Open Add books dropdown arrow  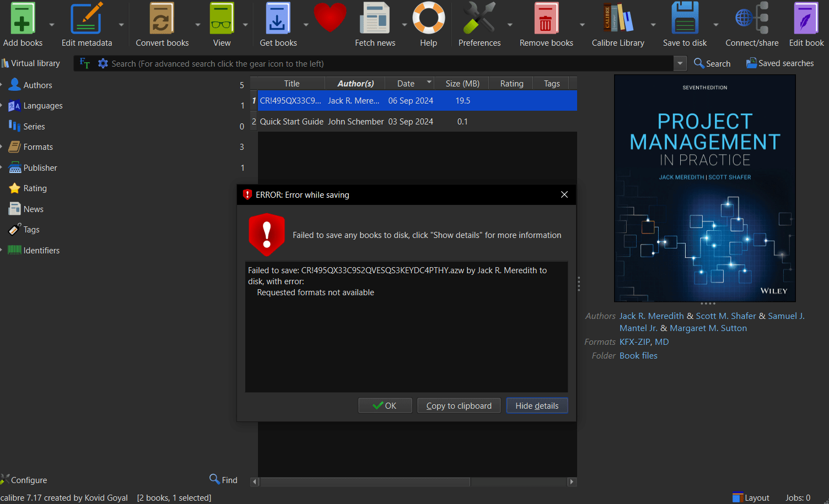(x=52, y=25)
